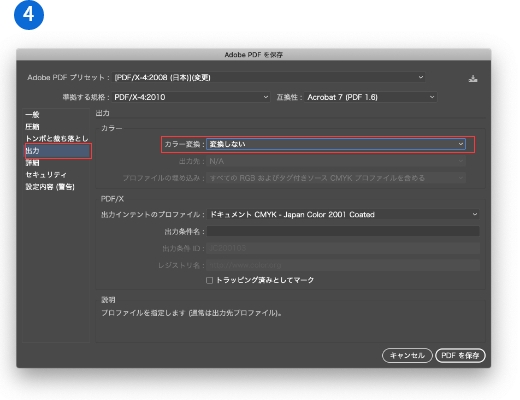The height and width of the screenshot is (400, 520).
Task: Enable トラッピング済みとしてマーク checkbox
Action: (209, 280)
